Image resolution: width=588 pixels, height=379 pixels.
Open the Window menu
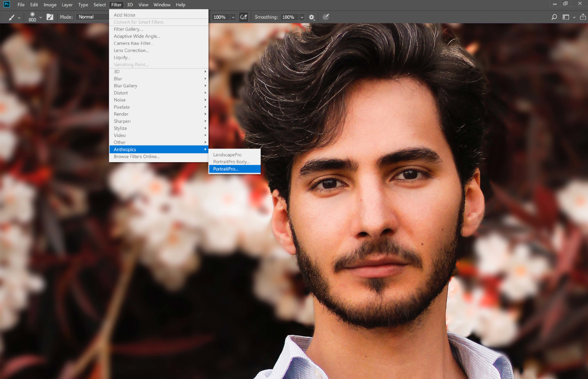(162, 5)
